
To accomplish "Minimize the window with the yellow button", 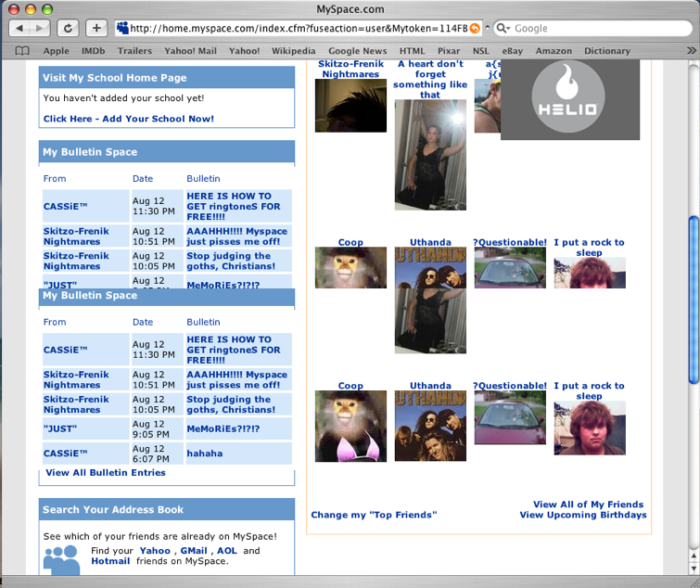I will point(31,9).
